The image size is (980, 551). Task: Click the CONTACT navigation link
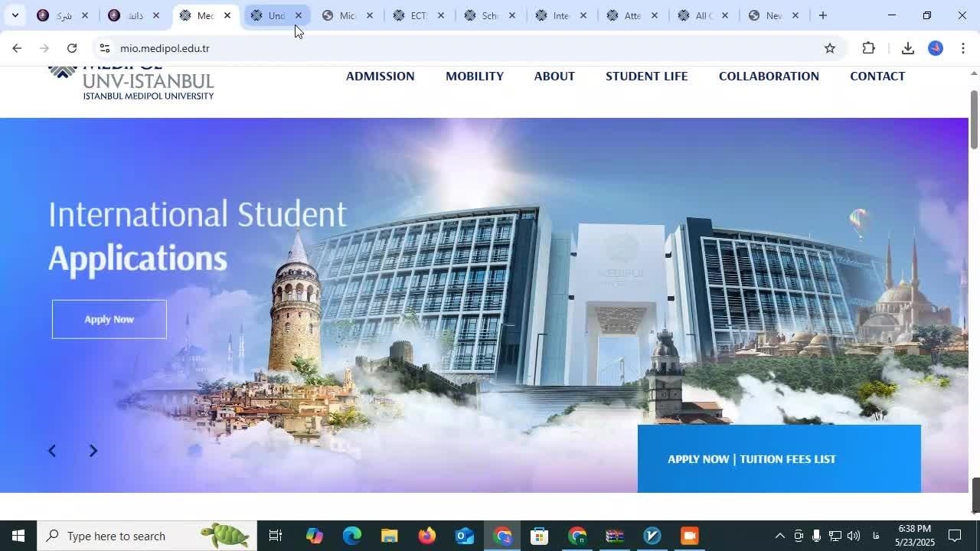click(877, 77)
